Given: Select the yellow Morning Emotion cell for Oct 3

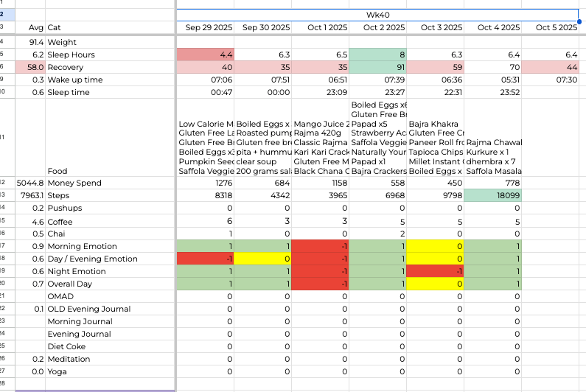Looking at the screenshot, I should point(435,246).
